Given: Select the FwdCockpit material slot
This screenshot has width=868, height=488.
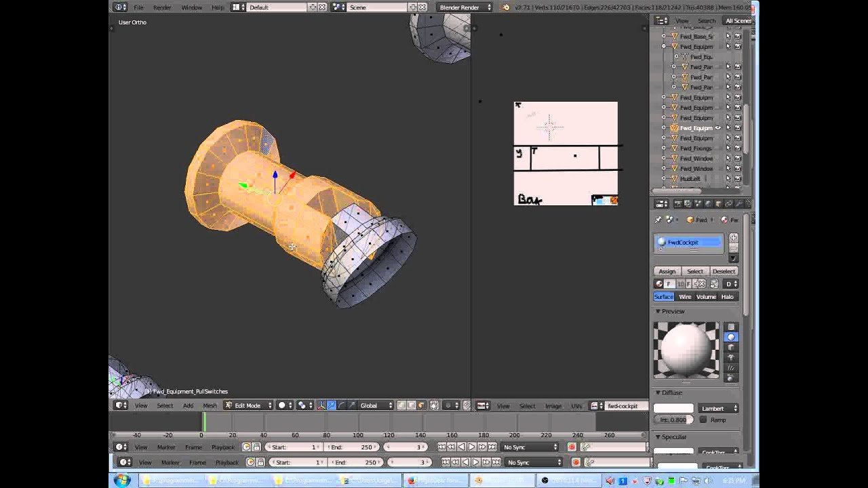Looking at the screenshot, I should coord(689,243).
